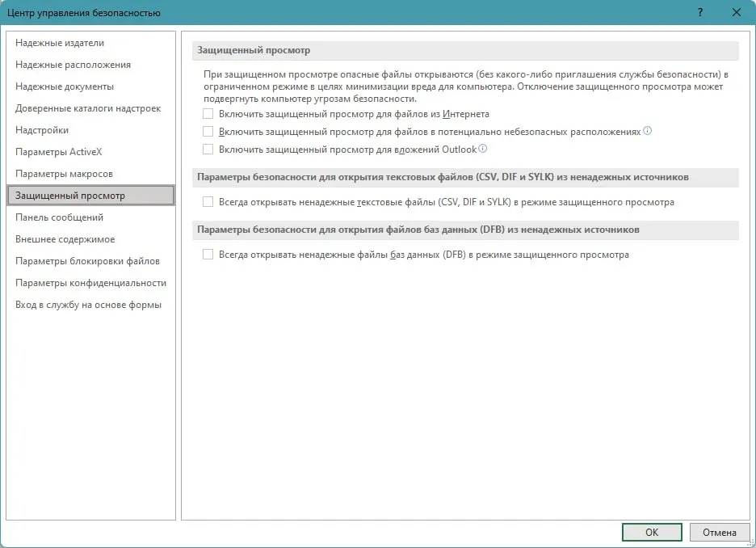Open Надежные издатели section

coord(60,43)
